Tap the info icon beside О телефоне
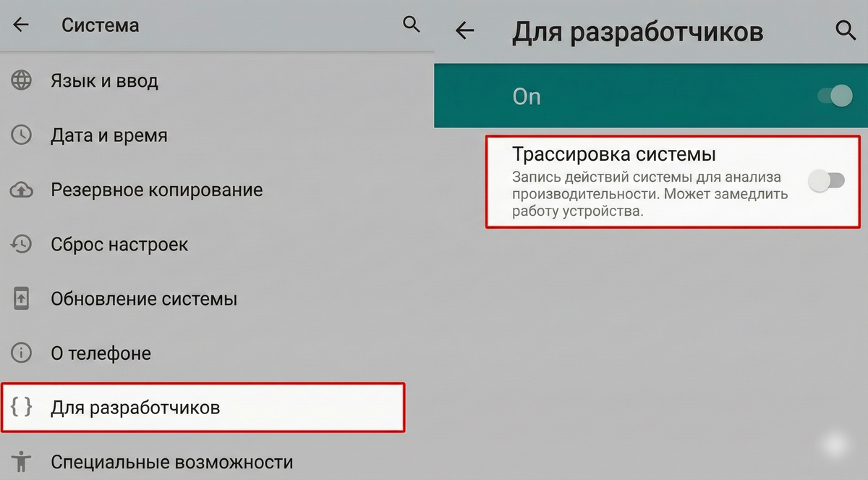Image resolution: width=868 pixels, height=480 pixels. pyautogui.click(x=22, y=353)
